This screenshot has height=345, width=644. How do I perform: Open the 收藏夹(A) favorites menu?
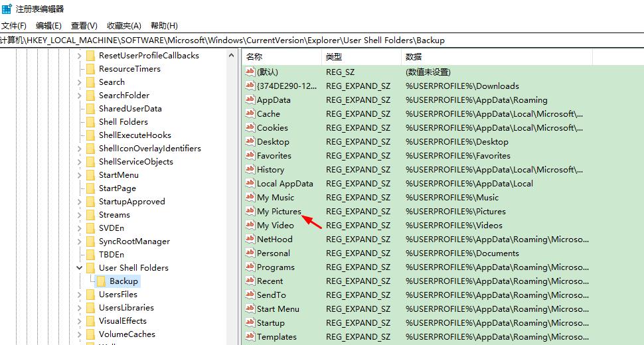[x=124, y=26]
